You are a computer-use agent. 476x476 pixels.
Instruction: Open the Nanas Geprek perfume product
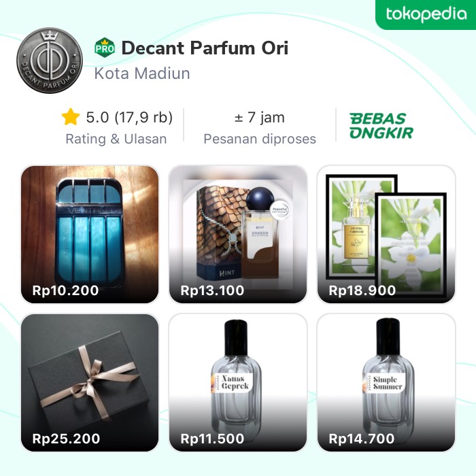click(x=238, y=382)
